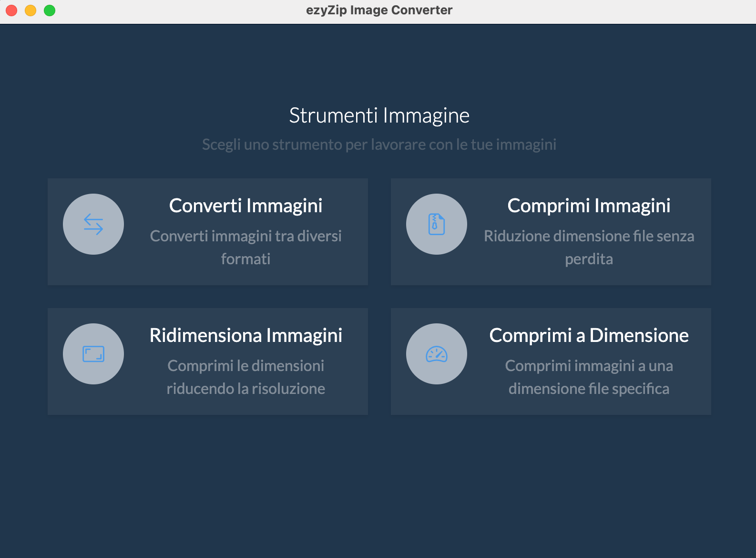
Task: Click the zipped file compress icon
Action: pyautogui.click(x=437, y=224)
